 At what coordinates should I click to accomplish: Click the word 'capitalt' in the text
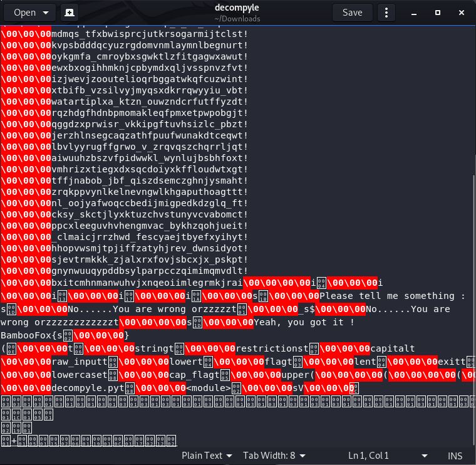392,348
